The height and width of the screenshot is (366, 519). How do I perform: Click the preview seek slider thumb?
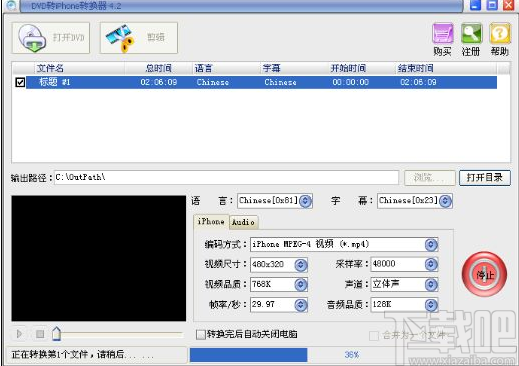point(56,334)
